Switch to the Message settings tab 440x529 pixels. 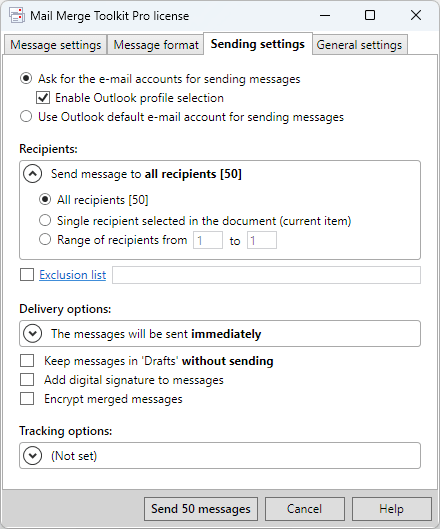(x=55, y=45)
